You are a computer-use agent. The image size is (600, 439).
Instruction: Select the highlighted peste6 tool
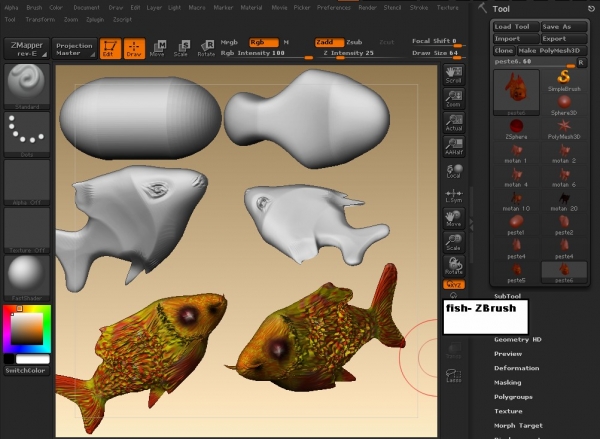(564, 273)
